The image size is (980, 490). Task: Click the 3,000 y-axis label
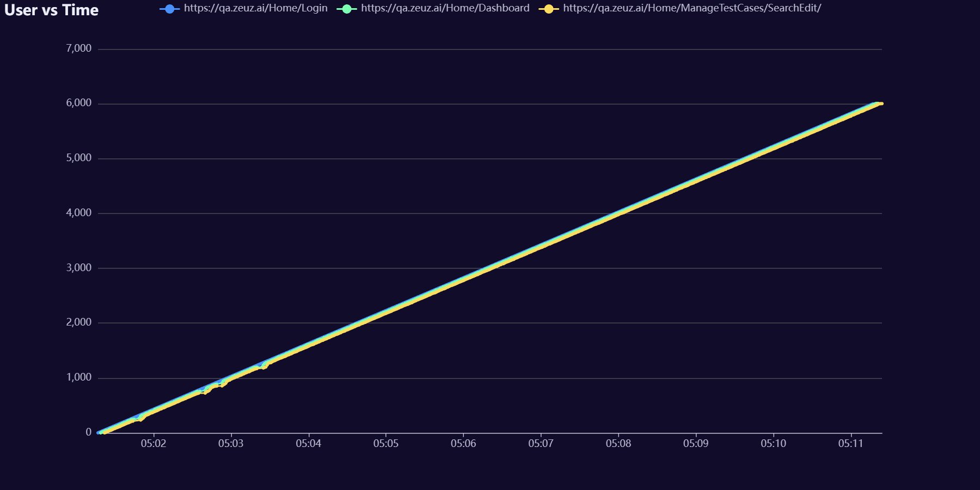(x=79, y=268)
